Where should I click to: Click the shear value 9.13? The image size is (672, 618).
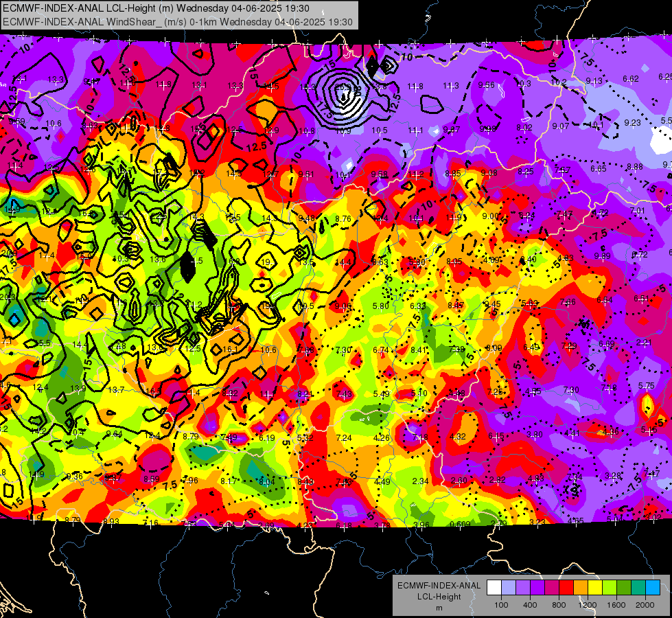coord(594,81)
